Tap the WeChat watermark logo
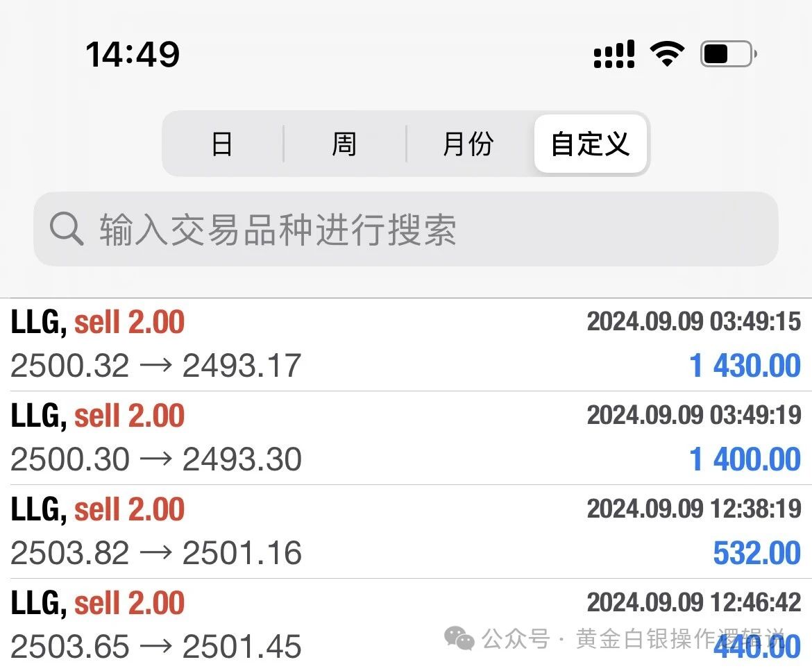 tap(459, 638)
